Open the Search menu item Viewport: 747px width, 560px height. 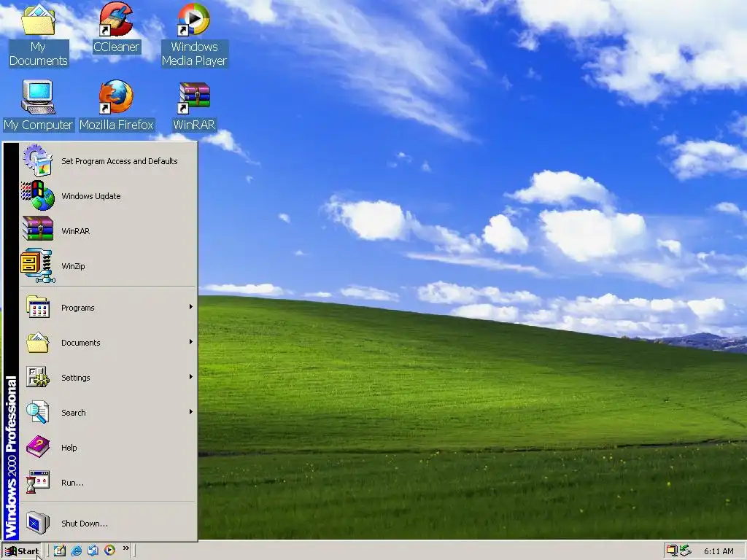point(108,413)
